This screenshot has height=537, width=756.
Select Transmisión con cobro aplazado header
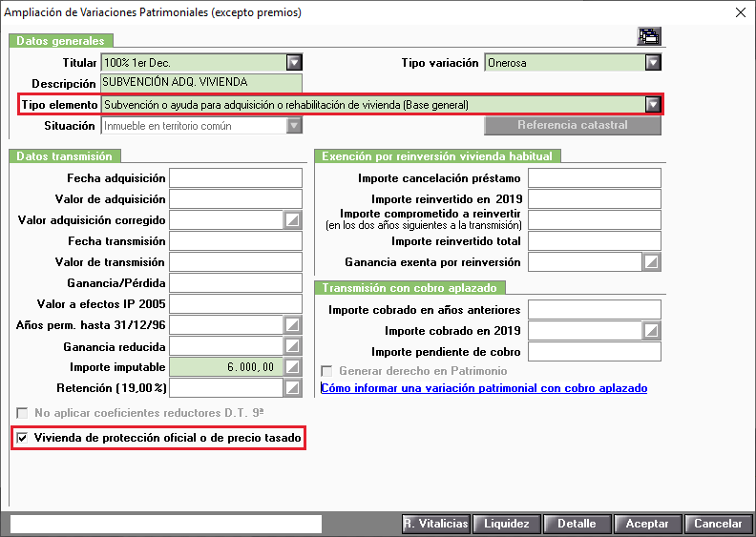[x=409, y=287]
